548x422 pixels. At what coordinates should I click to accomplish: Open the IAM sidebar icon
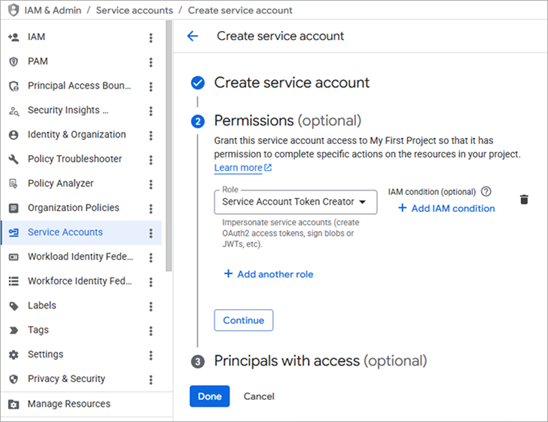pyautogui.click(x=14, y=37)
